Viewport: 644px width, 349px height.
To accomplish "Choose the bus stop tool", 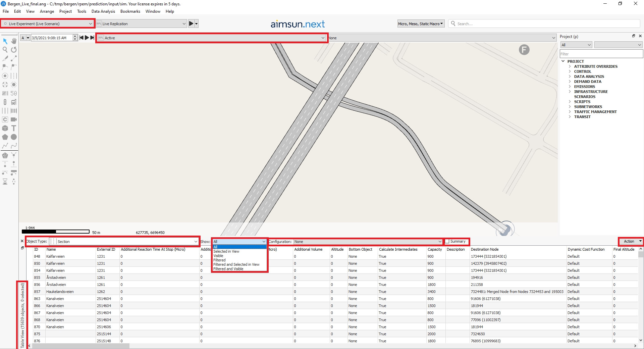I will click(x=14, y=102).
